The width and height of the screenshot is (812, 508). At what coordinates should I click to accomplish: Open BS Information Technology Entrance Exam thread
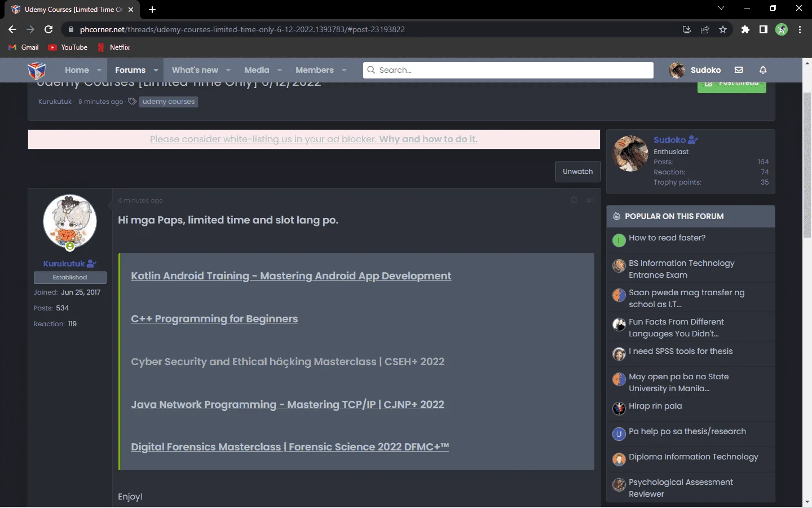click(682, 269)
